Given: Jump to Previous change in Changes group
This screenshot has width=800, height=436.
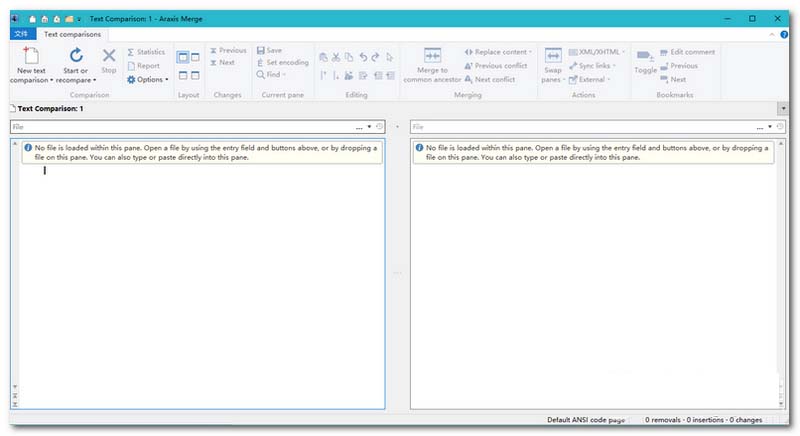Looking at the screenshot, I should point(228,50).
